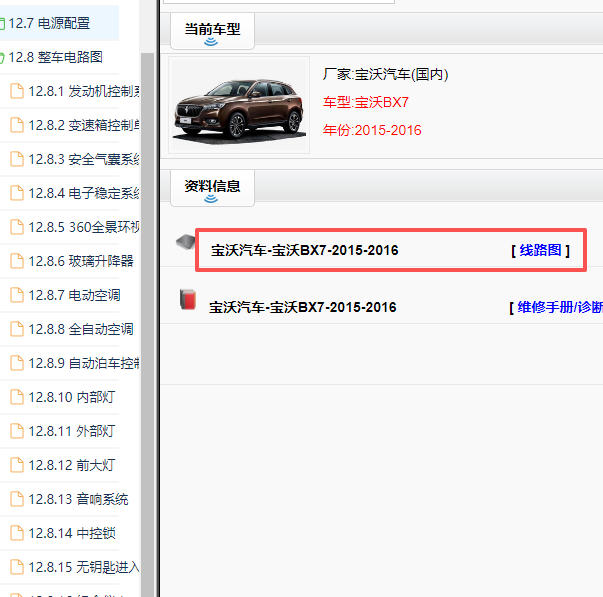Click page icon beside 12.8.9 自动泊车
This screenshot has height=597, width=603.
(17, 363)
